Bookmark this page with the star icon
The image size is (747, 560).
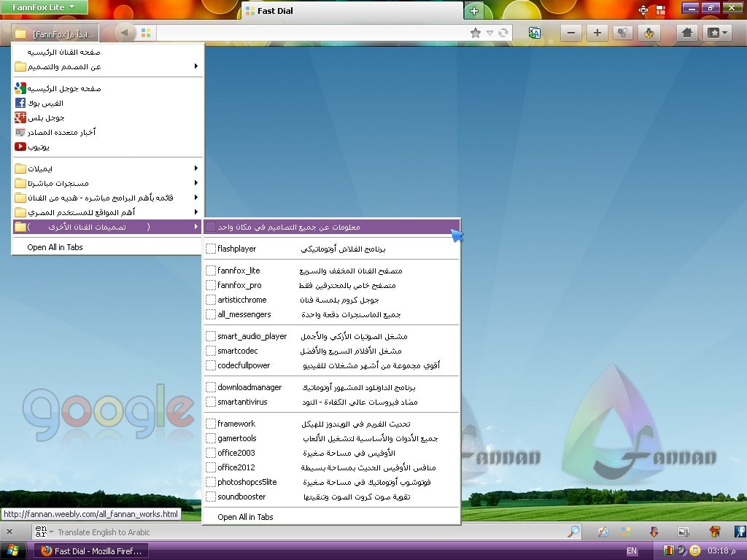(475, 33)
